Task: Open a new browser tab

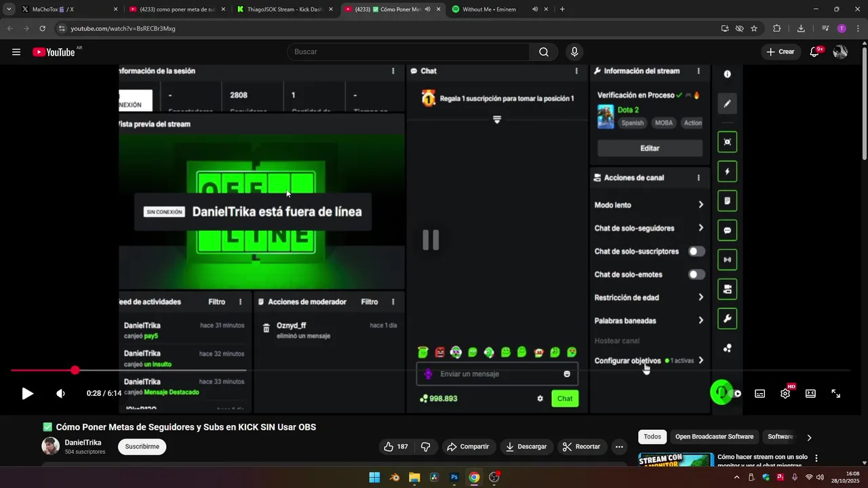Action: click(562, 9)
